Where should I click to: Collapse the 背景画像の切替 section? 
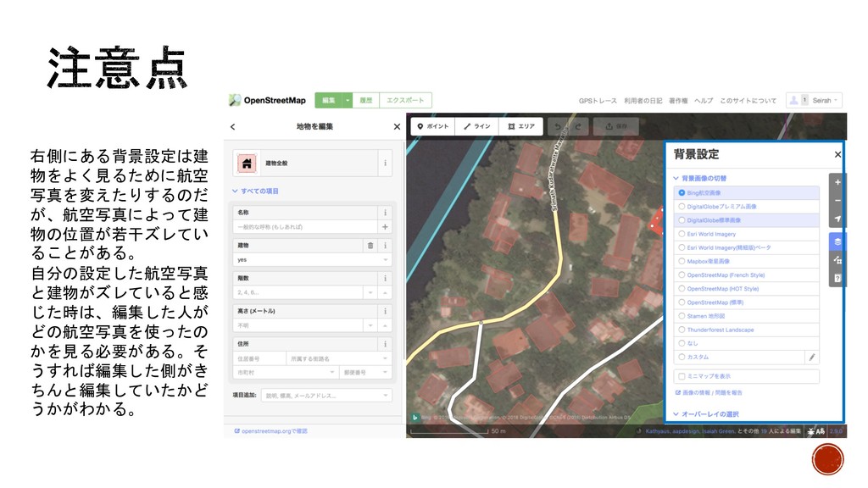[699, 178]
